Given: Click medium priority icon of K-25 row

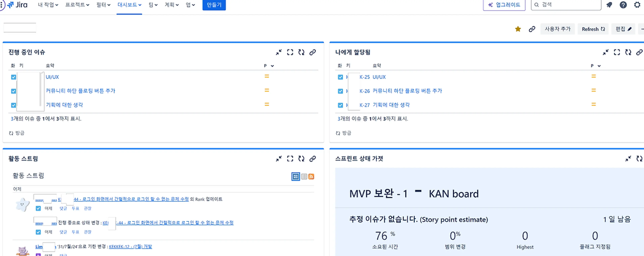Looking at the screenshot, I should (594, 76).
